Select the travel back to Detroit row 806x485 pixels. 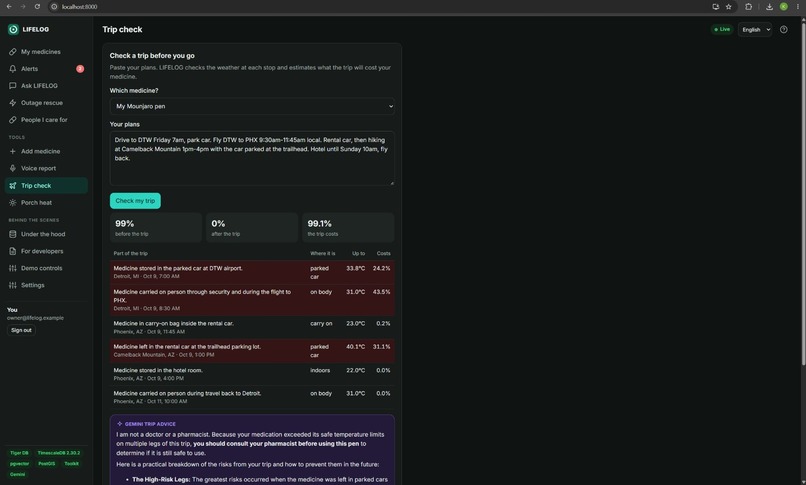pos(252,397)
